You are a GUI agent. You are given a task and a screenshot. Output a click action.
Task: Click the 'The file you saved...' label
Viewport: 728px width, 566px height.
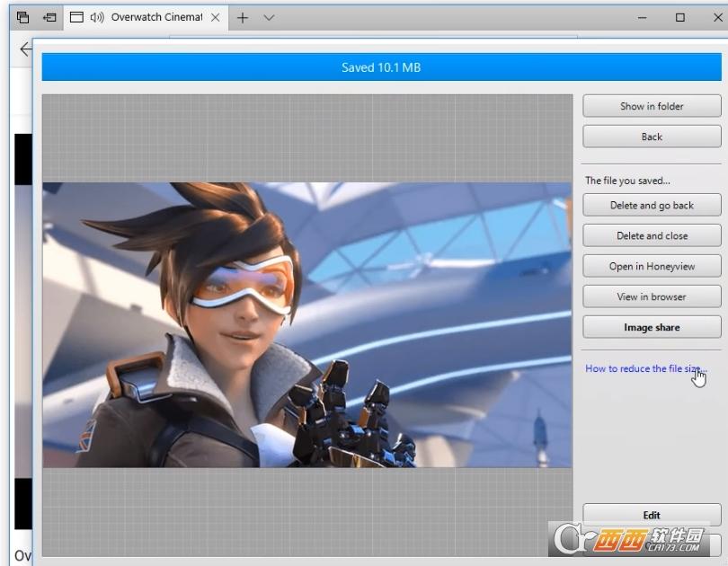(x=627, y=181)
